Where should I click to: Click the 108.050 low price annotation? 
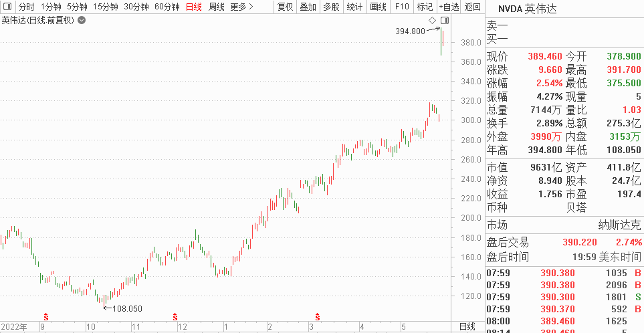(127, 308)
